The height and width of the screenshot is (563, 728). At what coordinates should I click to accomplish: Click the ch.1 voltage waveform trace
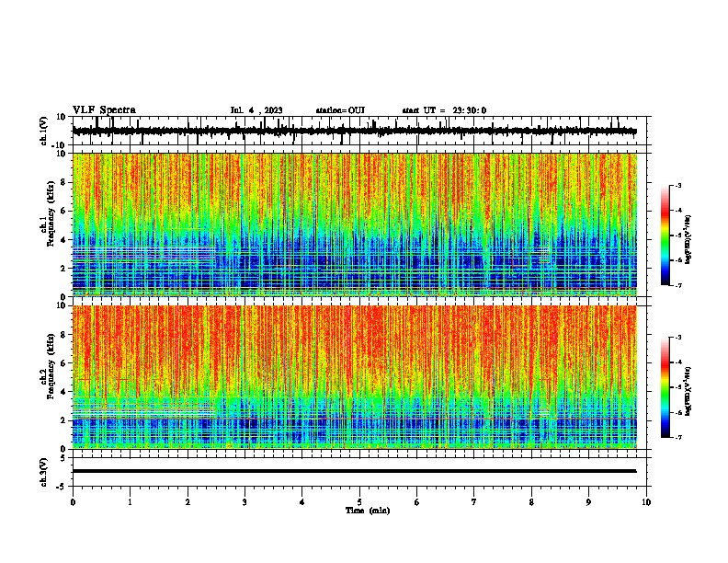[x=354, y=131]
